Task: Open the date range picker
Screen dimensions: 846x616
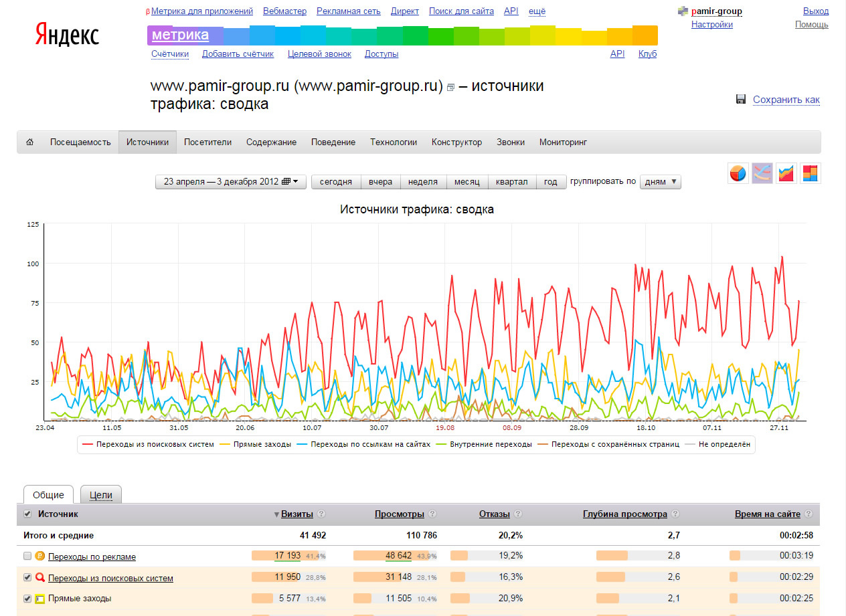Action: (x=231, y=181)
